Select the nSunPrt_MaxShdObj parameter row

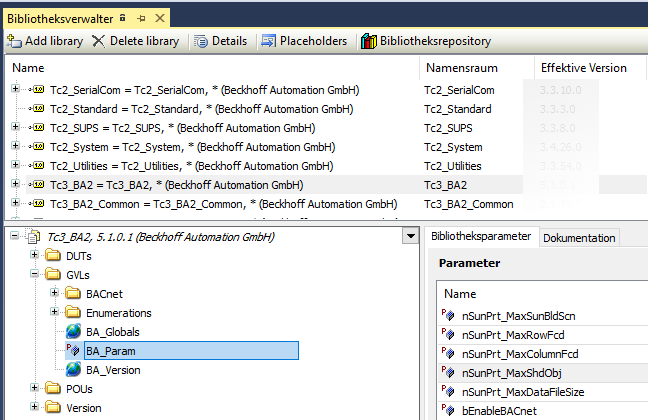pos(542,373)
